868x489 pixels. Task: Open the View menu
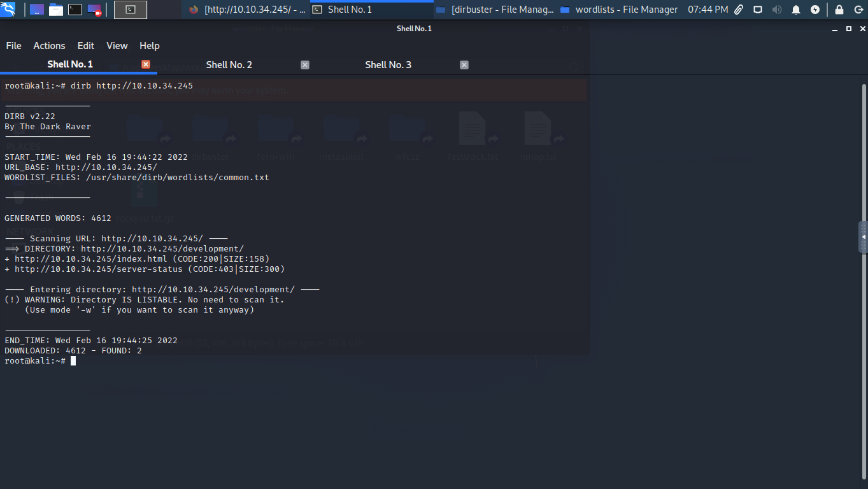click(117, 46)
